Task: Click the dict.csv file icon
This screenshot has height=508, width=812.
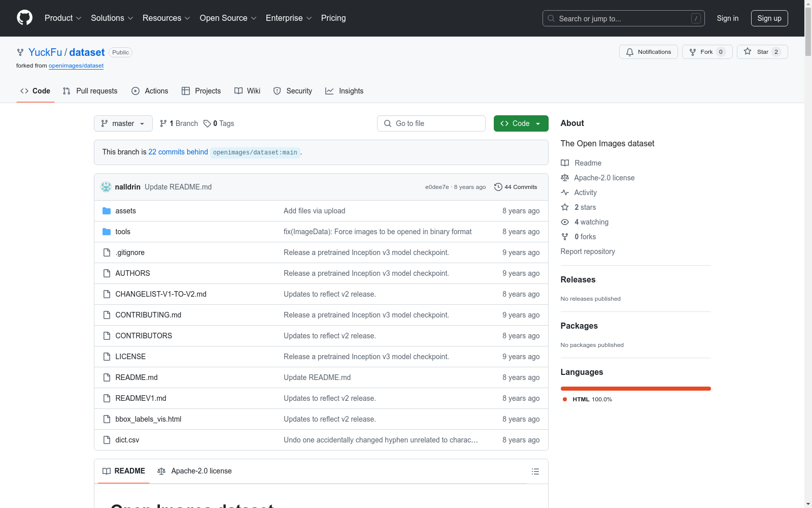Action: coord(107,440)
